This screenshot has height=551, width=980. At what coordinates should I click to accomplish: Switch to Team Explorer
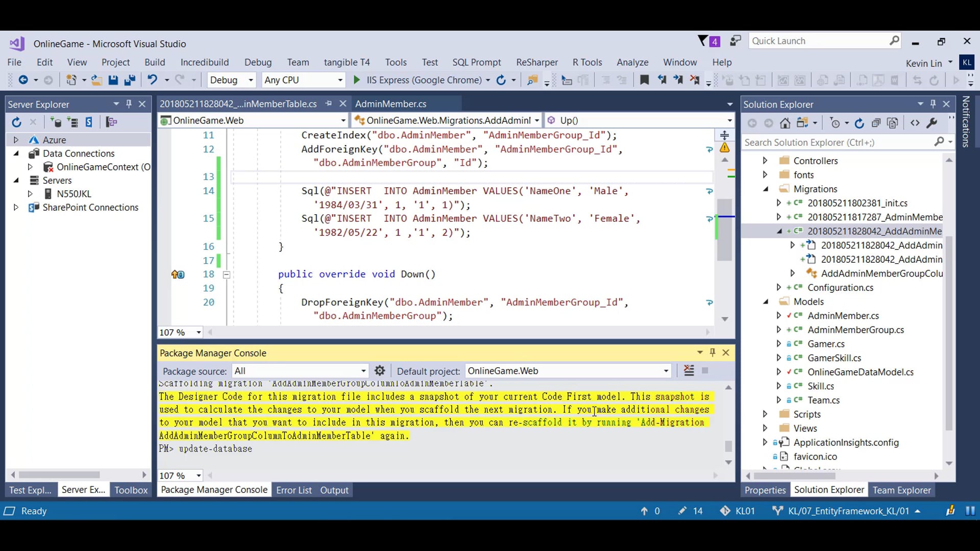coord(901,490)
